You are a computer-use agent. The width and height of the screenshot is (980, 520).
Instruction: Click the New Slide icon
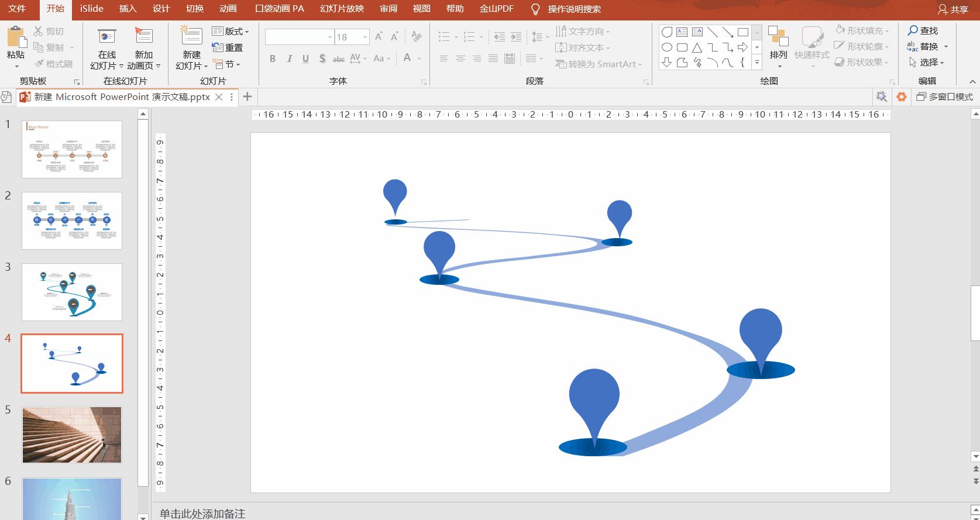(191, 36)
